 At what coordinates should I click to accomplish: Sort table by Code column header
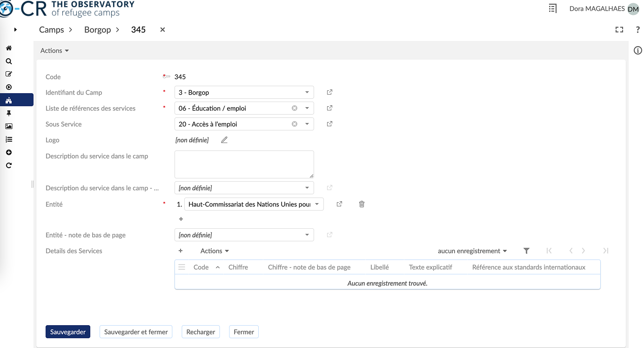click(201, 267)
